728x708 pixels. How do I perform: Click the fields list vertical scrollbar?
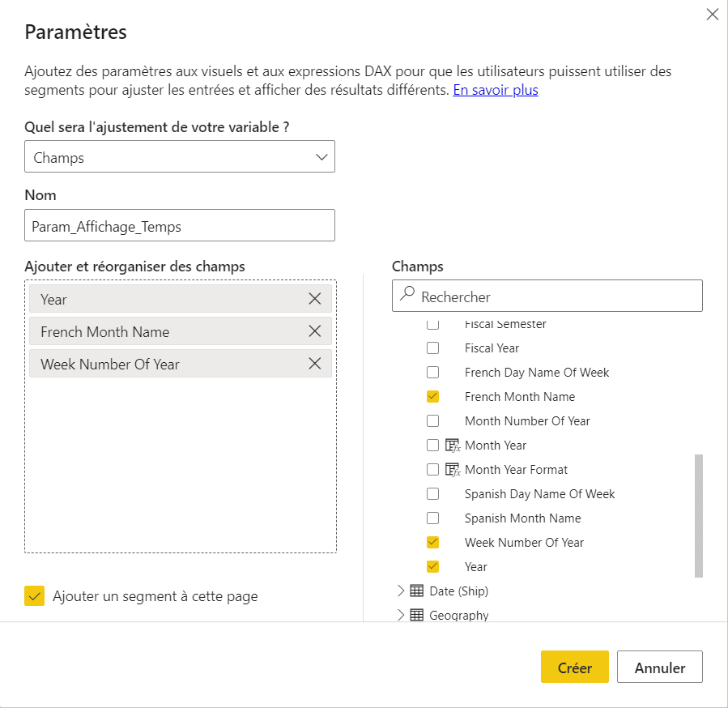pos(698,516)
